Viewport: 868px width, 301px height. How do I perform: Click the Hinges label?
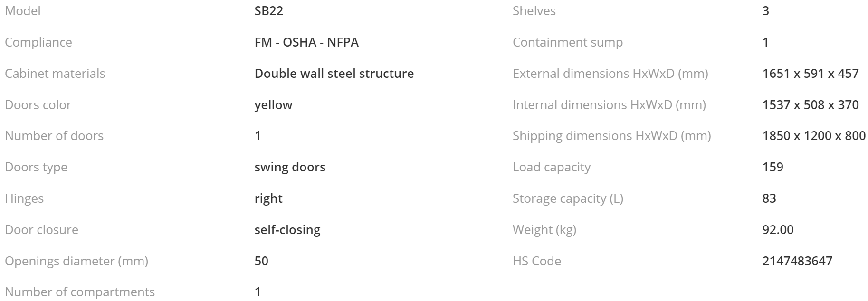pyautogui.click(x=24, y=198)
